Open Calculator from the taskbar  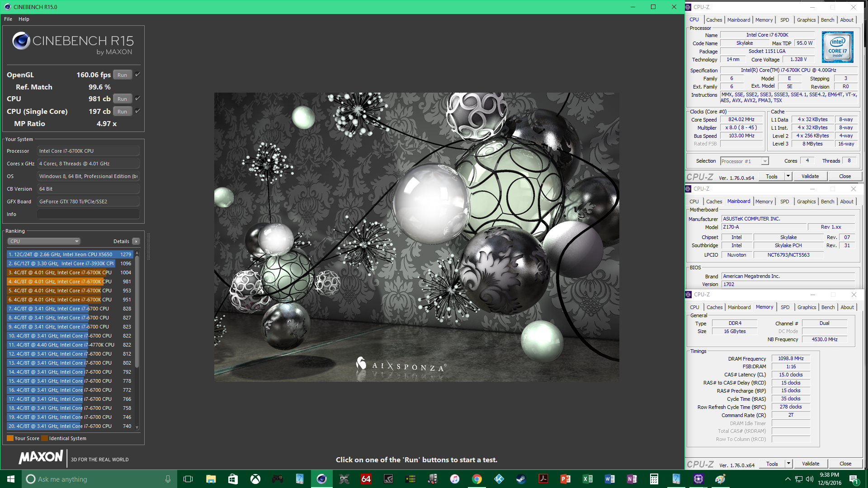[x=654, y=479]
